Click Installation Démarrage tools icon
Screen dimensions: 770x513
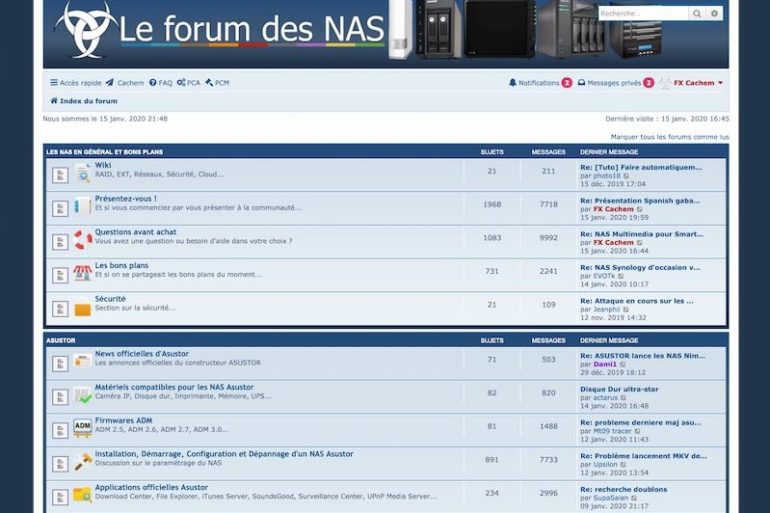[82, 462]
